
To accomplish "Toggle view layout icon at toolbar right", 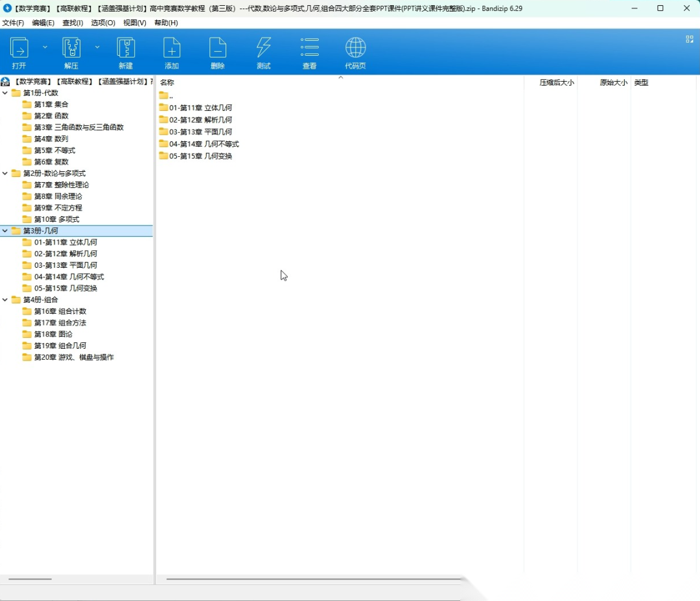I will tap(690, 40).
